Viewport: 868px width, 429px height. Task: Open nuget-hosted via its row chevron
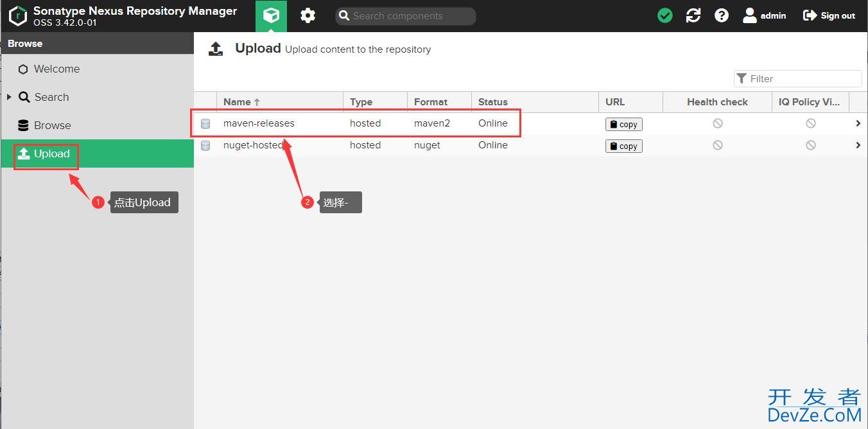click(858, 145)
